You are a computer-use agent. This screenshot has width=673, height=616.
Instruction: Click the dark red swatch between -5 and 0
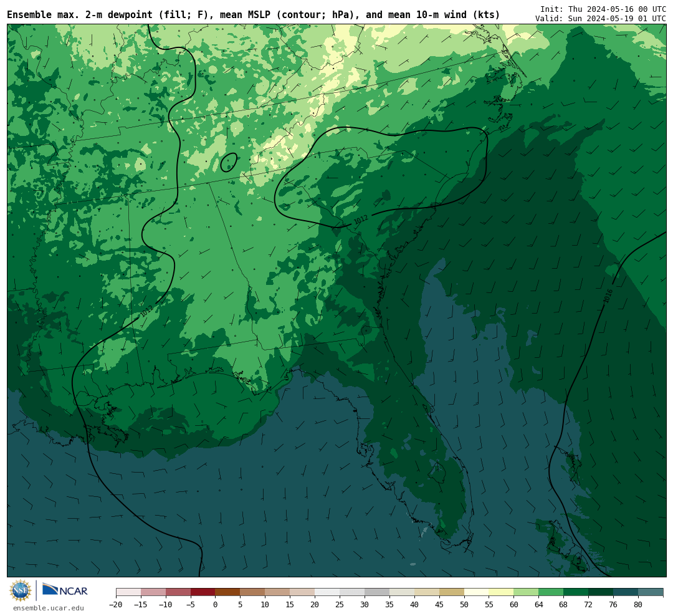point(203,592)
